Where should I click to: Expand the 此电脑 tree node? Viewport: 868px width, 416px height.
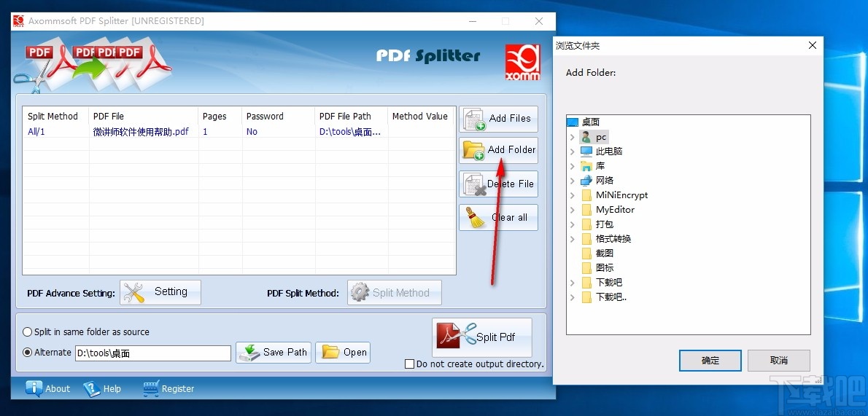(573, 151)
